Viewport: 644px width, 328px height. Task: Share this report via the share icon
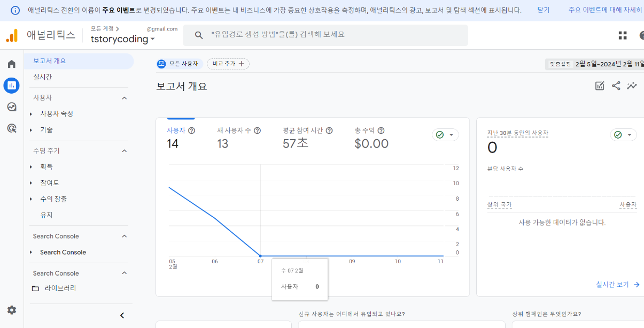coord(616,85)
